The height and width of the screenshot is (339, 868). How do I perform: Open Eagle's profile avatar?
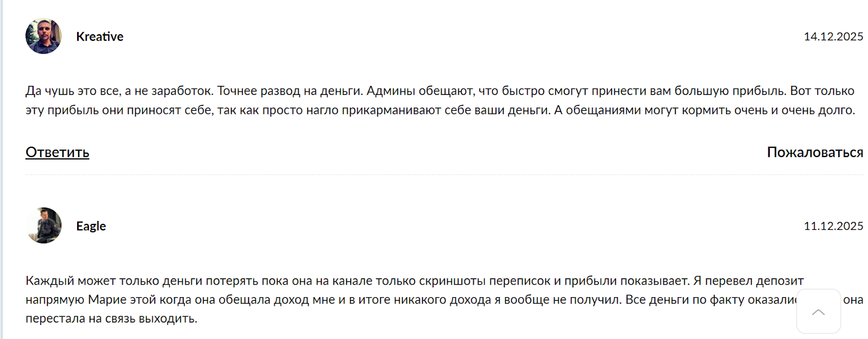point(43,225)
